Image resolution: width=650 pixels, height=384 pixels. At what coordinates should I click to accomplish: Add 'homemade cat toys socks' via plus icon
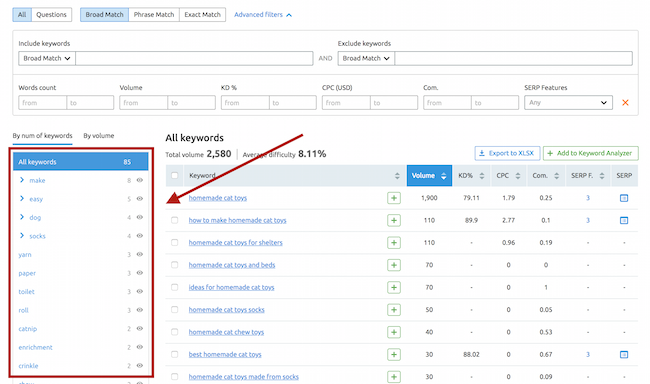pos(394,310)
